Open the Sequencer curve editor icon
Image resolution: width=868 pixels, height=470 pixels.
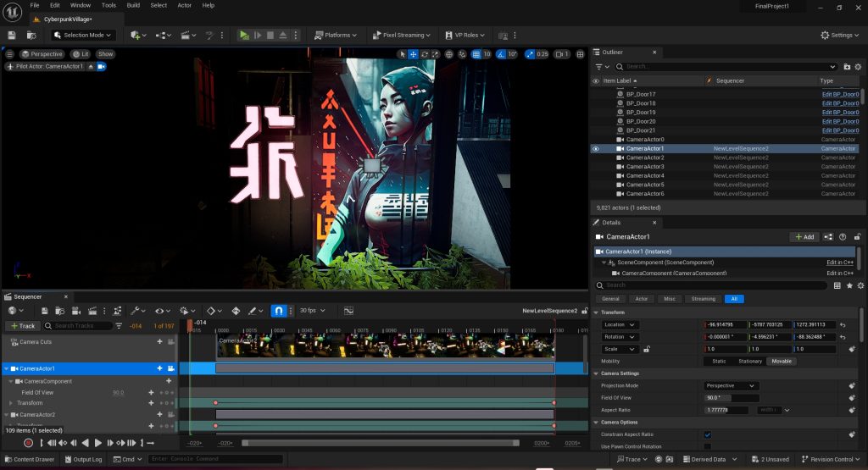coord(348,311)
